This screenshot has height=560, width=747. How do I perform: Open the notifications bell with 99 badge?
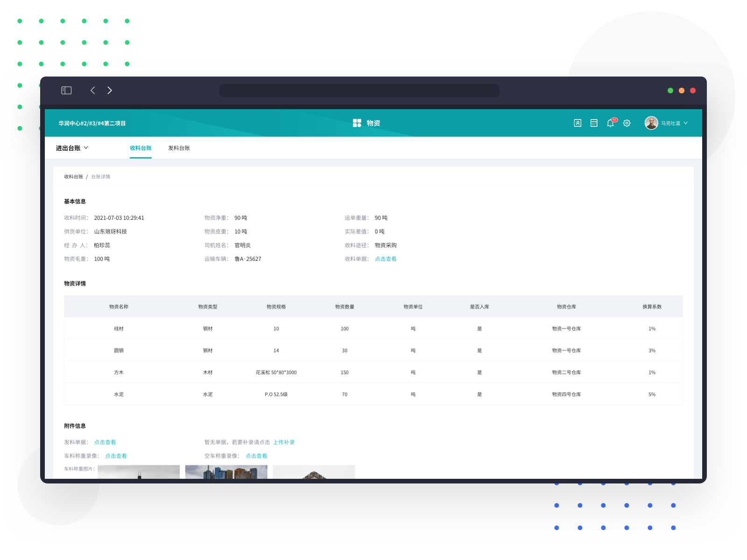point(610,123)
